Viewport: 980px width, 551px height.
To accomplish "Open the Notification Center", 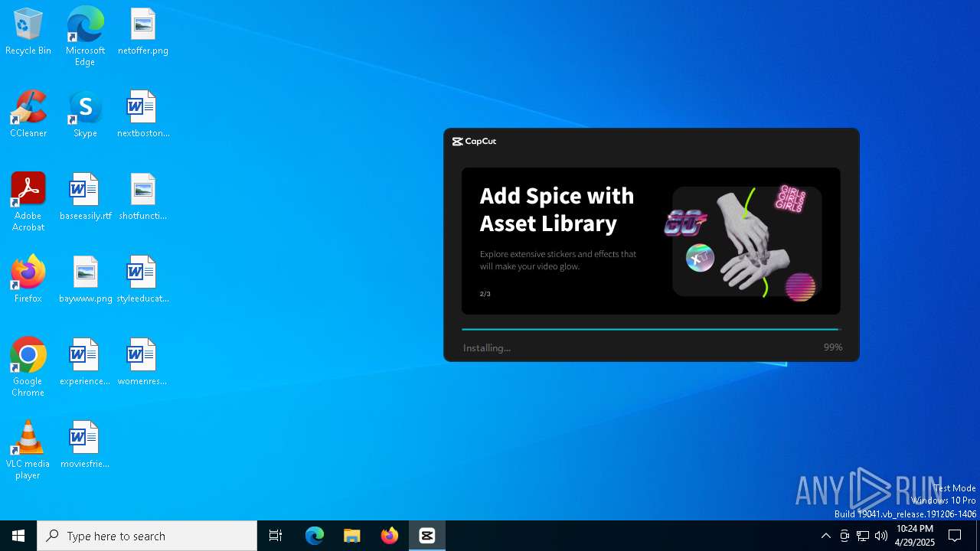I will pos(955,536).
